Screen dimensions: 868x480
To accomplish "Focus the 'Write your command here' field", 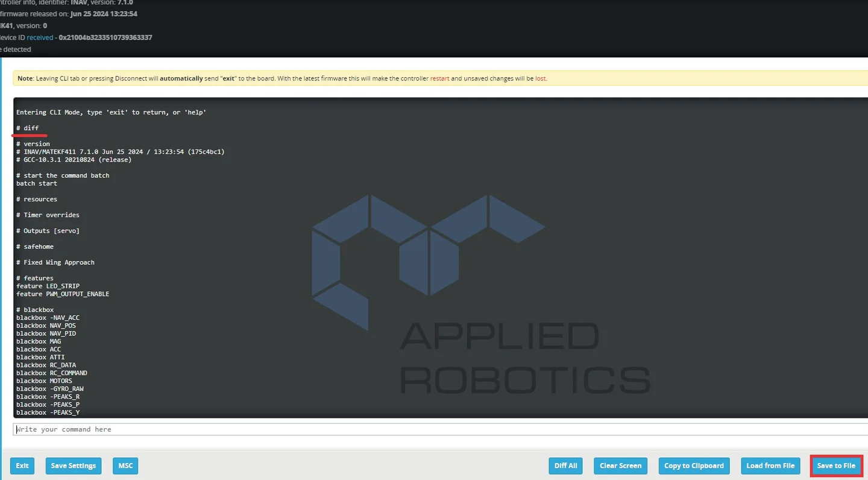I will [441, 429].
